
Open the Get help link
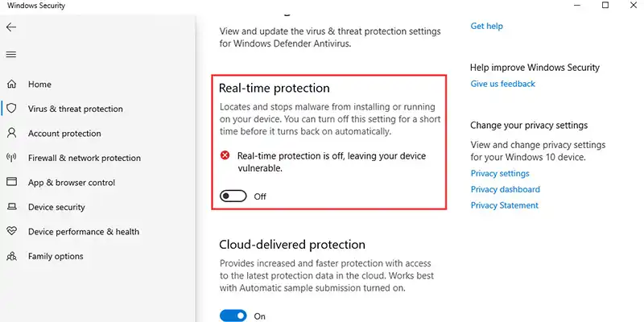click(486, 26)
